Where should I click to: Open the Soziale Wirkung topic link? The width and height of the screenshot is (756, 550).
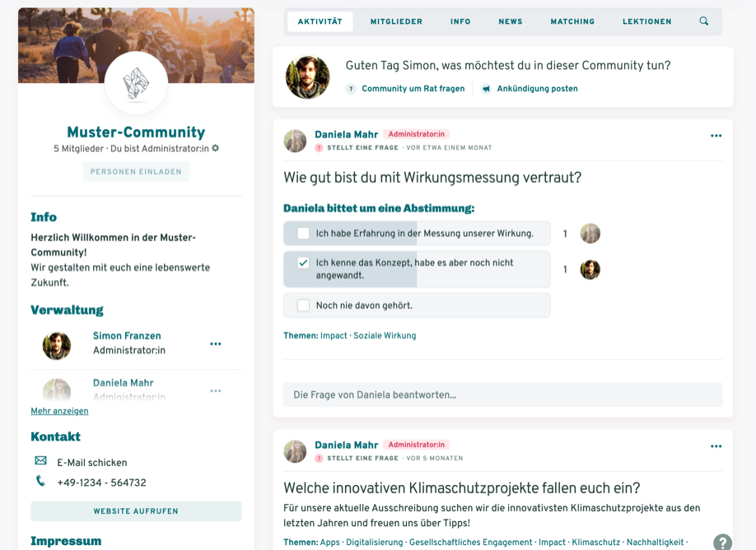coord(385,335)
